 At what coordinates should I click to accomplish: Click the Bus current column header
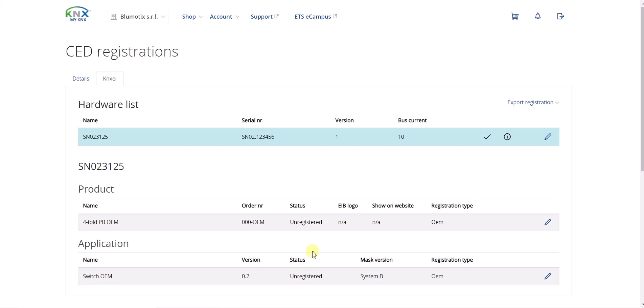pyautogui.click(x=412, y=120)
